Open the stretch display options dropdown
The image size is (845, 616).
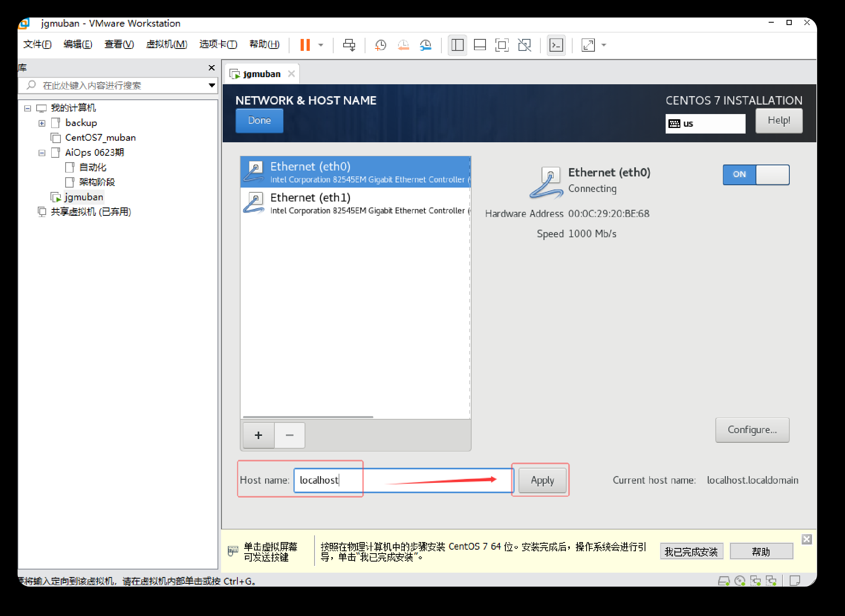point(604,45)
